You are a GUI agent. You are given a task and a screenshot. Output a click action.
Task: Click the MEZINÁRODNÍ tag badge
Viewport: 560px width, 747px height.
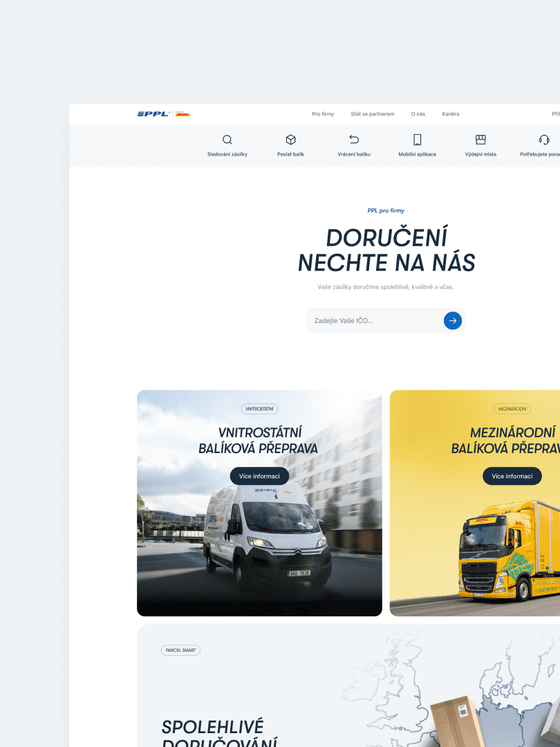[512, 409]
